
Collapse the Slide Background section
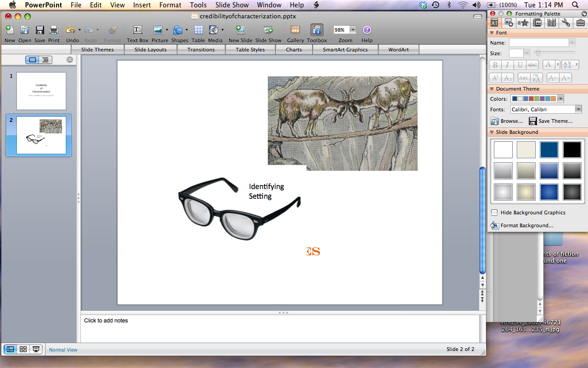pos(491,132)
